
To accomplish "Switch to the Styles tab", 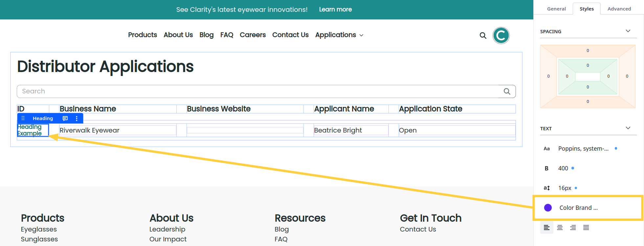I will point(587,9).
